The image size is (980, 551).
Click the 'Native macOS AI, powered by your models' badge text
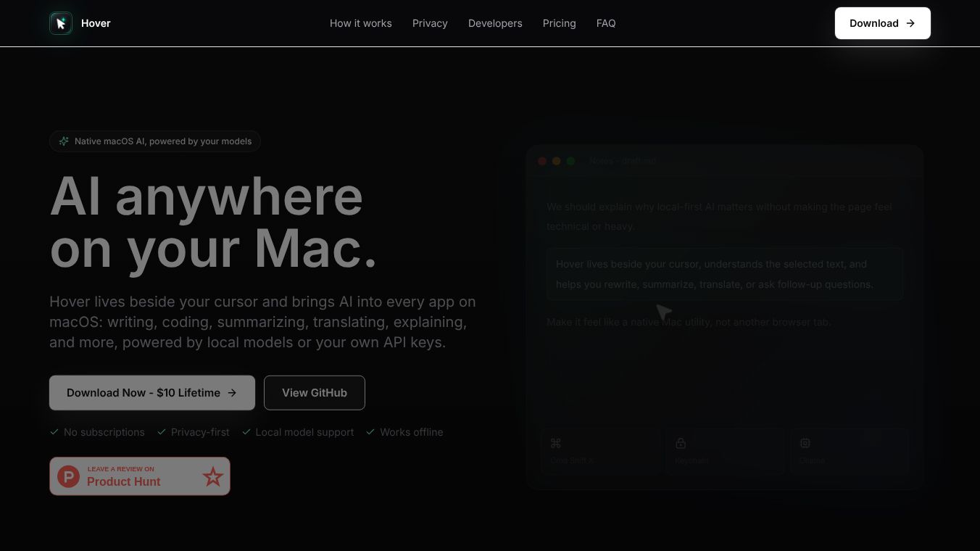(x=163, y=141)
